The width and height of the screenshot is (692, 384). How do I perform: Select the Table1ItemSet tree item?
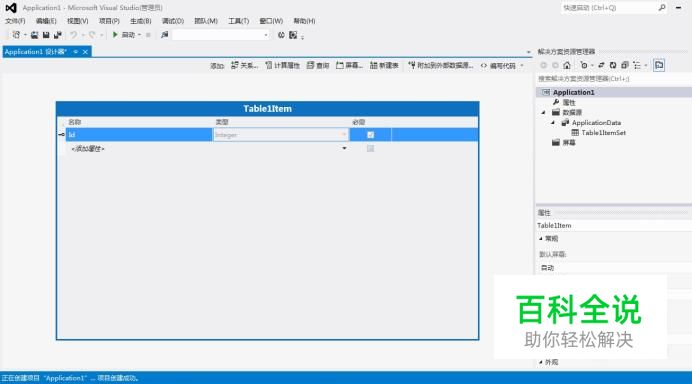[603, 132]
